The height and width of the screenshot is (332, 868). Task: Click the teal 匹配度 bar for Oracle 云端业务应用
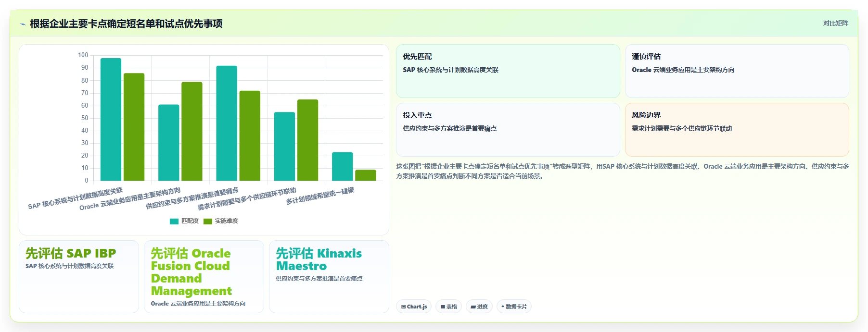(x=169, y=143)
